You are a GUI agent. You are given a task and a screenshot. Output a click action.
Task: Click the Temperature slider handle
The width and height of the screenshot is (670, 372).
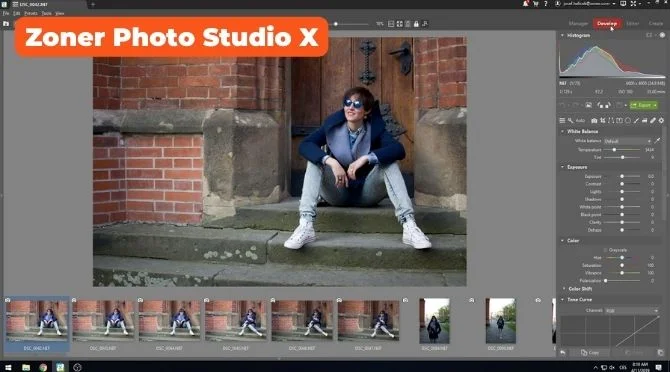click(x=614, y=150)
